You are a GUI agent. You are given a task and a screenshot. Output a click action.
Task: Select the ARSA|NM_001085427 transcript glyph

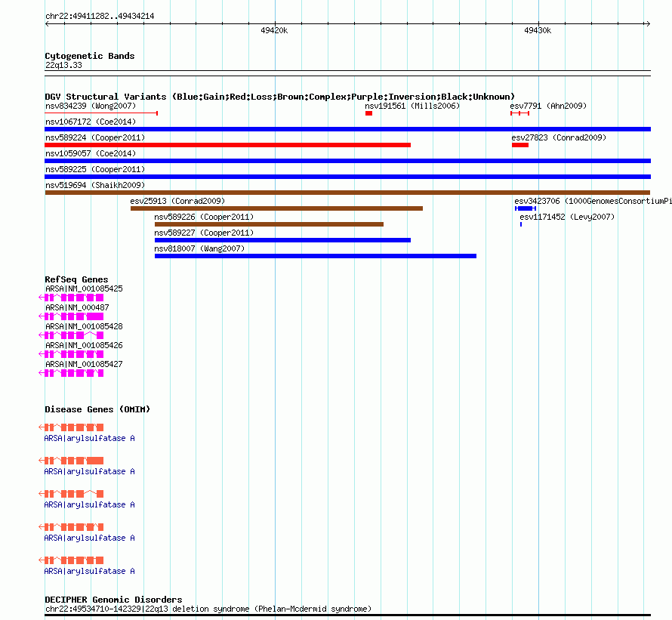click(71, 373)
